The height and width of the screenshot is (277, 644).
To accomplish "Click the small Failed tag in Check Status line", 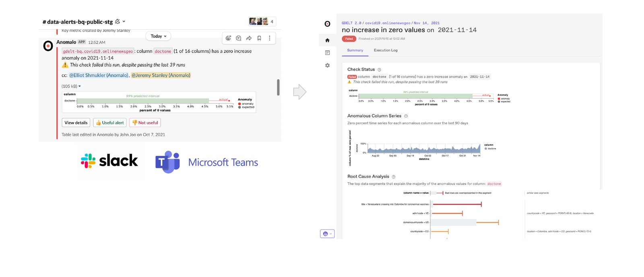I will [x=352, y=76].
